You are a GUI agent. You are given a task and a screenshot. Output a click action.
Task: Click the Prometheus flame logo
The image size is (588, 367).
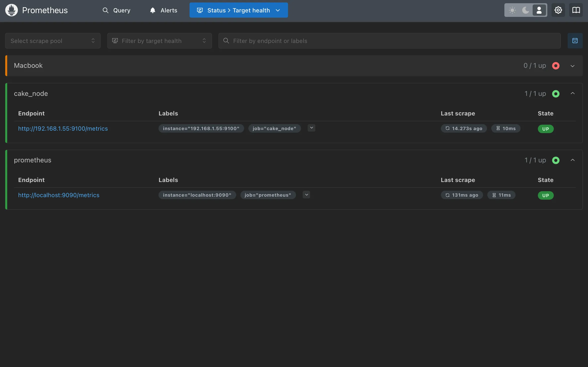11,10
